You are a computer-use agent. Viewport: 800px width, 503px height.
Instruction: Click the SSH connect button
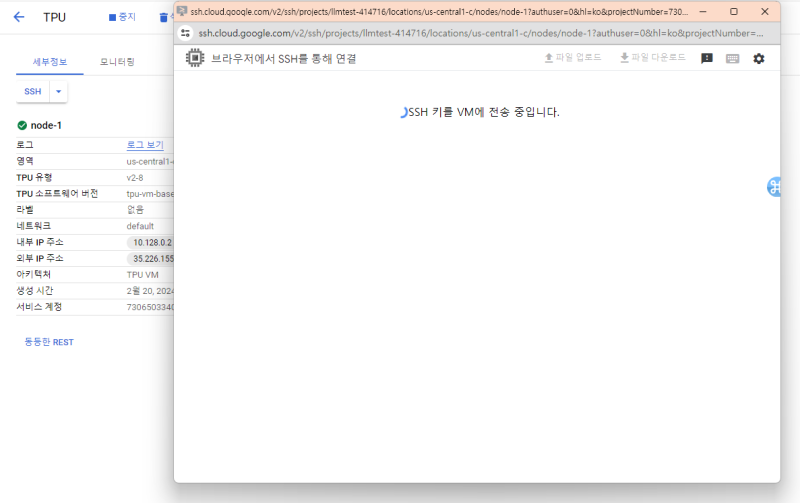pyautogui.click(x=33, y=91)
